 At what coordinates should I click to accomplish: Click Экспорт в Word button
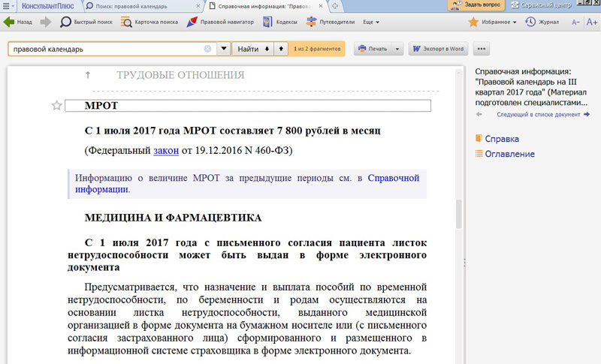click(438, 49)
